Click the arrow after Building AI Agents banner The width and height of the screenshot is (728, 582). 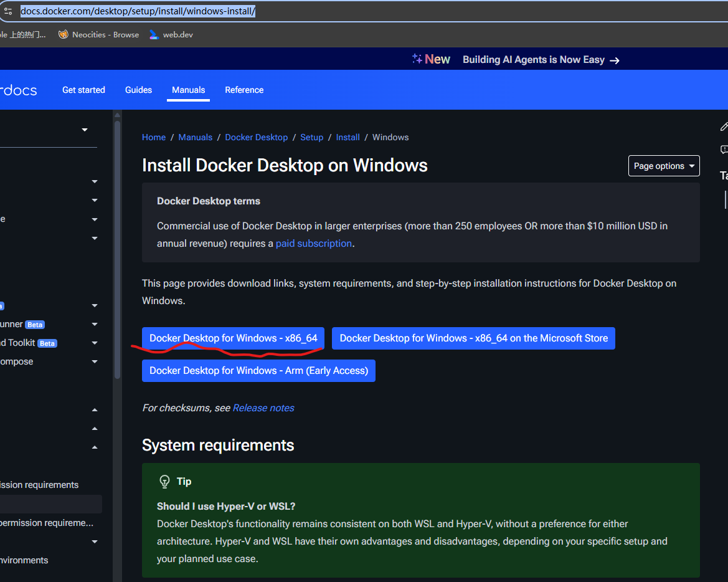click(614, 60)
